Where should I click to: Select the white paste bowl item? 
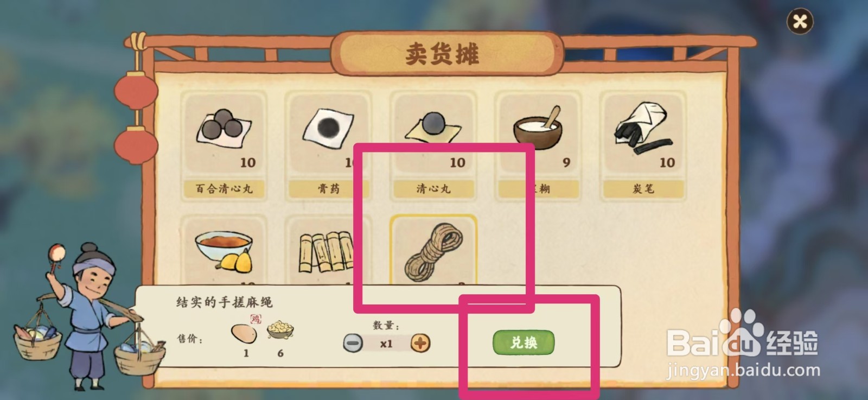click(538, 146)
